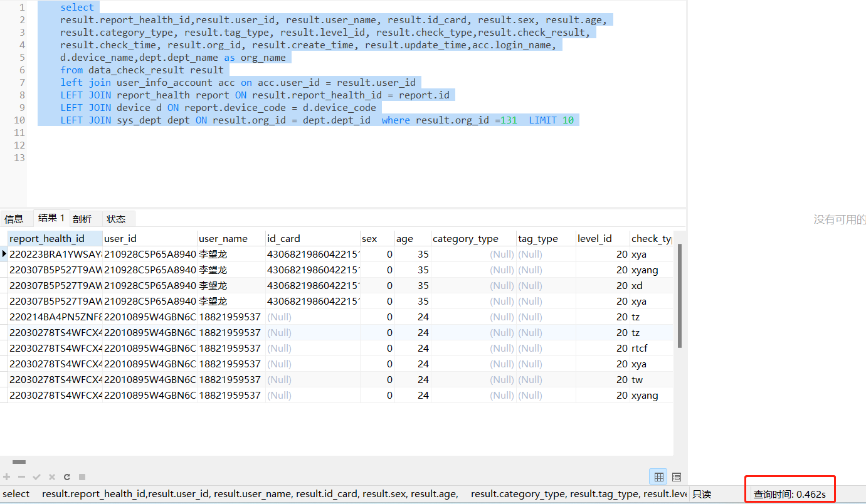Select the sex column header
Image resolution: width=866 pixels, height=504 pixels.
click(x=378, y=238)
